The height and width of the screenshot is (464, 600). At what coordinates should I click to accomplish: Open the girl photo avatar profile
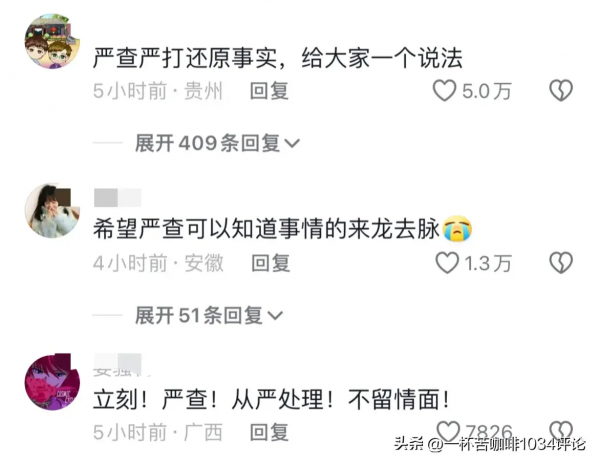[52, 211]
